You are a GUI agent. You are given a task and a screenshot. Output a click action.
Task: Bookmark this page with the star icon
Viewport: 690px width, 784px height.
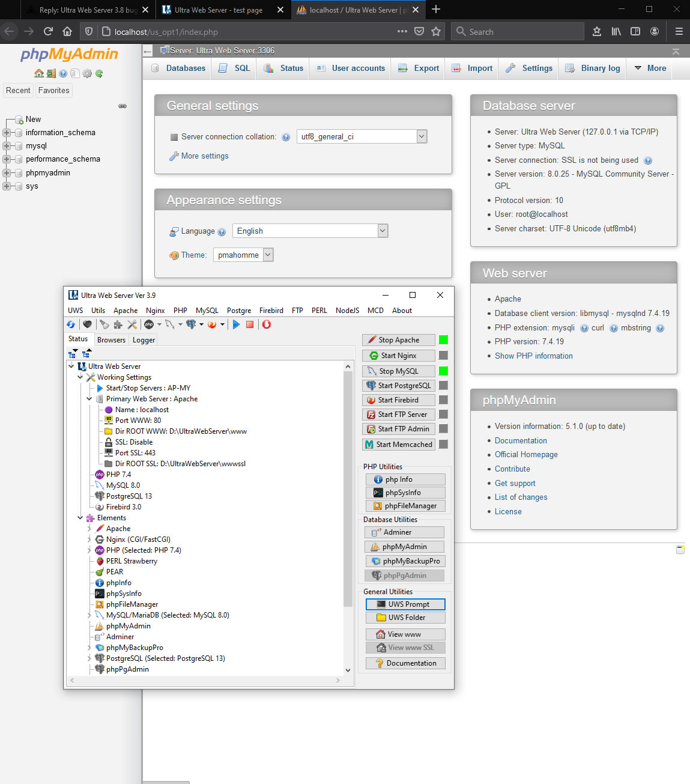436,31
